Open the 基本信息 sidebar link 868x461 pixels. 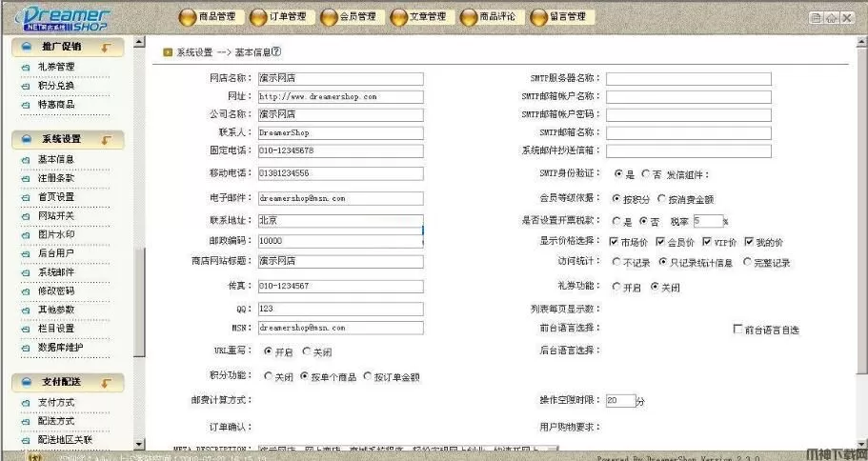56,159
